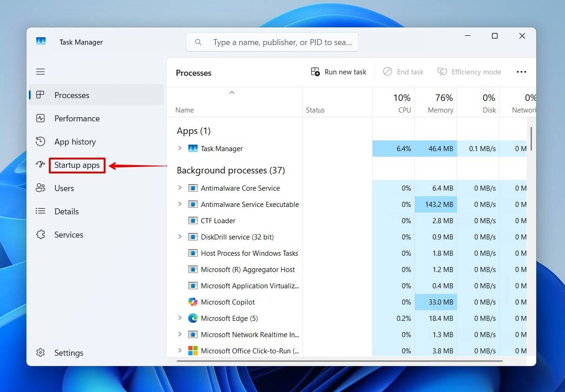Screen dimensions: 565x392
Task: Click the DiskDrill service icon
Action: coord(193,237)
